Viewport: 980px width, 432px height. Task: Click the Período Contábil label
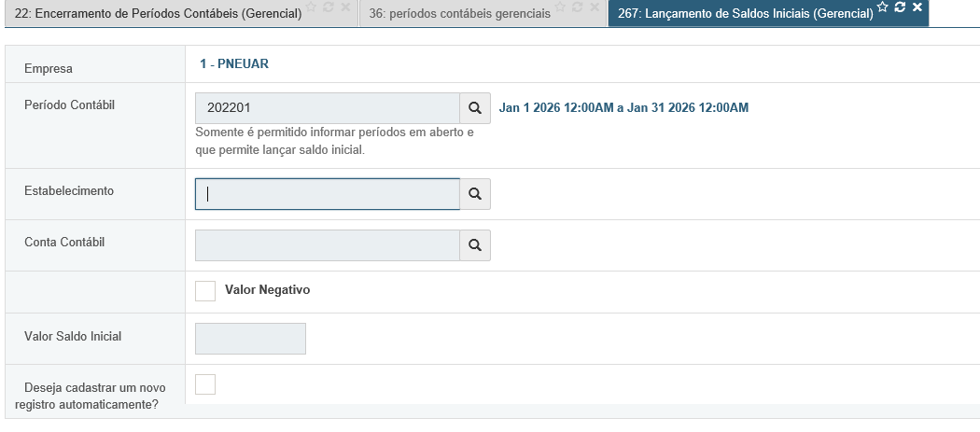(x=69, y=105)
